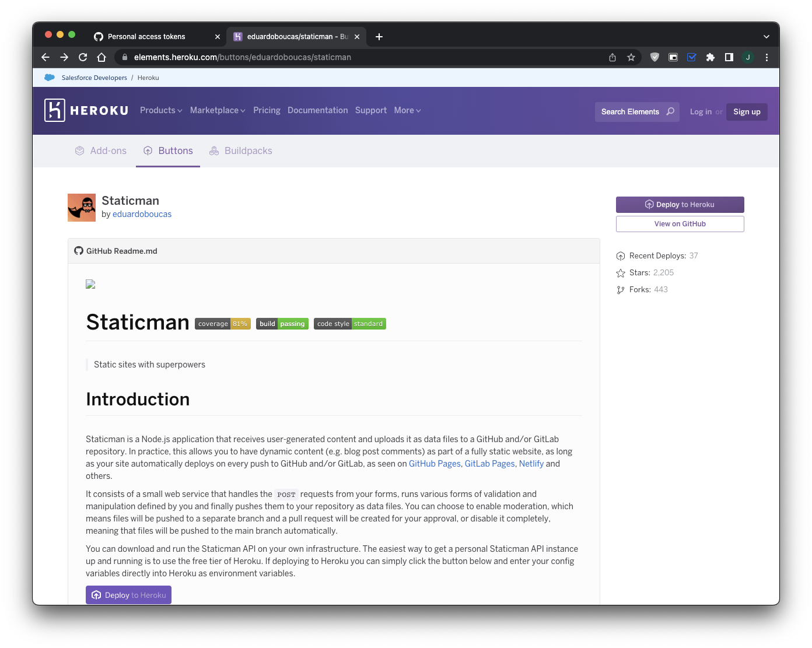Open the browser home page
The width and height of the screenshot is (812, 648).
click(101, 57)
